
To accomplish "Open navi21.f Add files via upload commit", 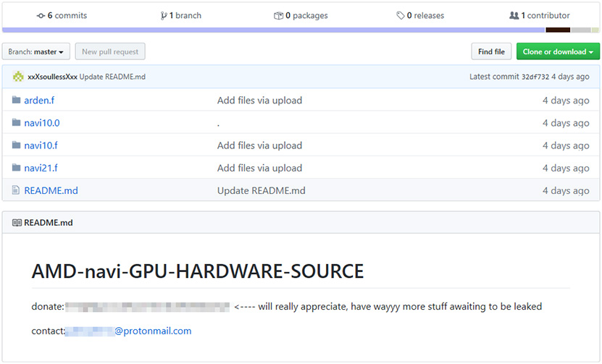I will click(x=259, y=168).
